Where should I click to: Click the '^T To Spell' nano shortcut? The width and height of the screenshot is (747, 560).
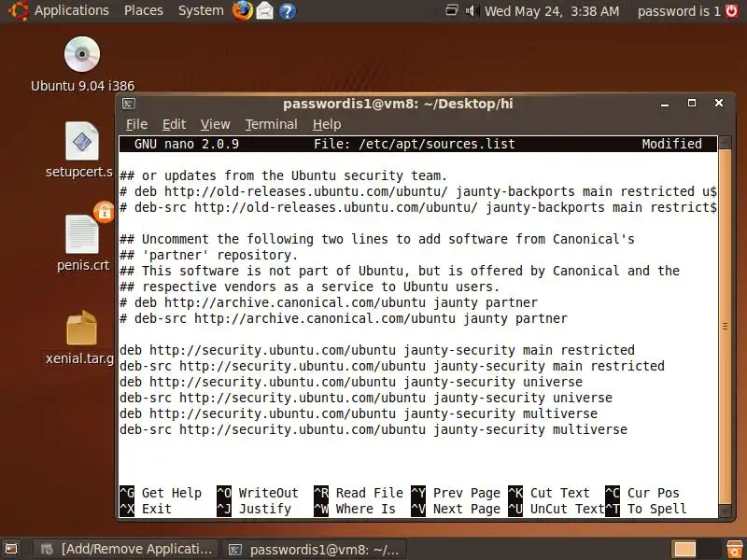coord(646,509)
